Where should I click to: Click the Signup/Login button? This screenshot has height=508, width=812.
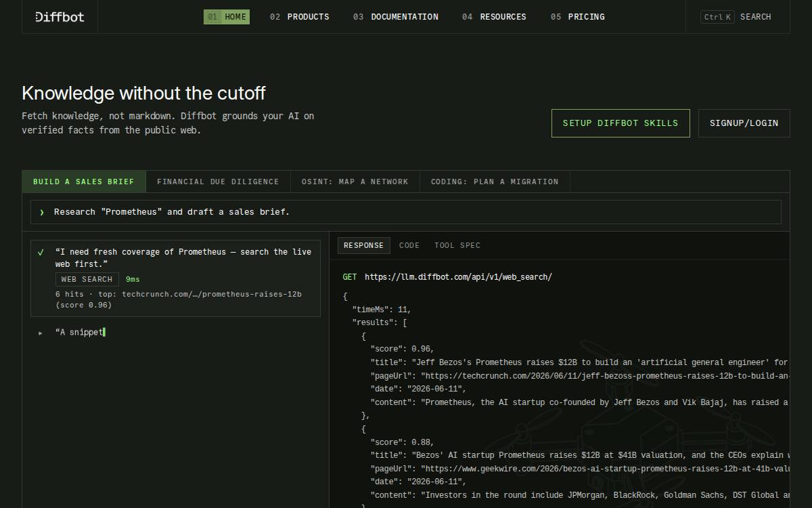pos(744,123)
